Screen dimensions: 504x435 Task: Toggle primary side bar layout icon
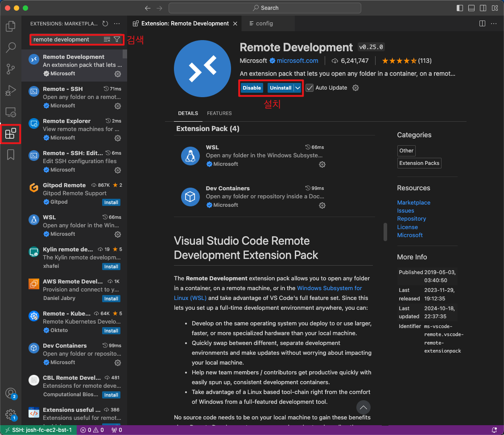click(460, 8)
